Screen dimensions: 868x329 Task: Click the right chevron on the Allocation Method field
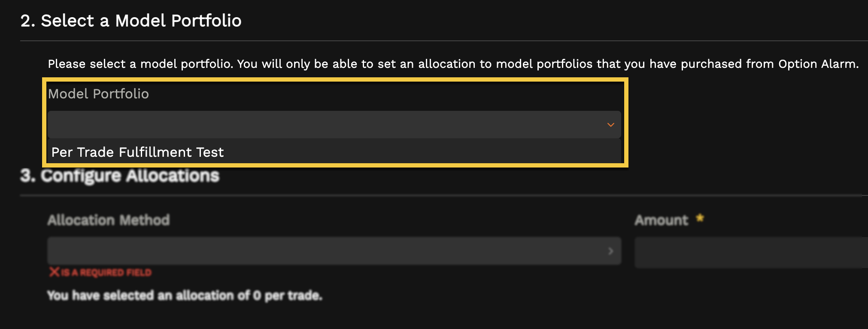611,251
